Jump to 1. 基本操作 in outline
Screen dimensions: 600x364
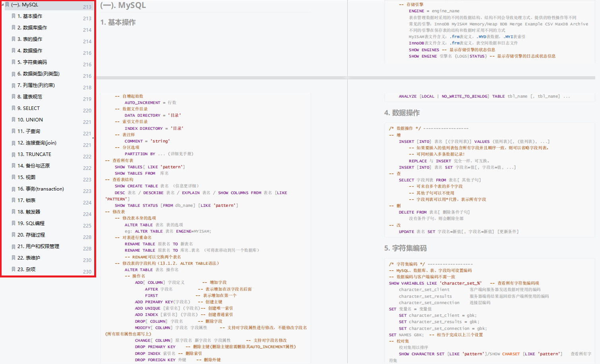pyautogui.click(x=30, y=16)
